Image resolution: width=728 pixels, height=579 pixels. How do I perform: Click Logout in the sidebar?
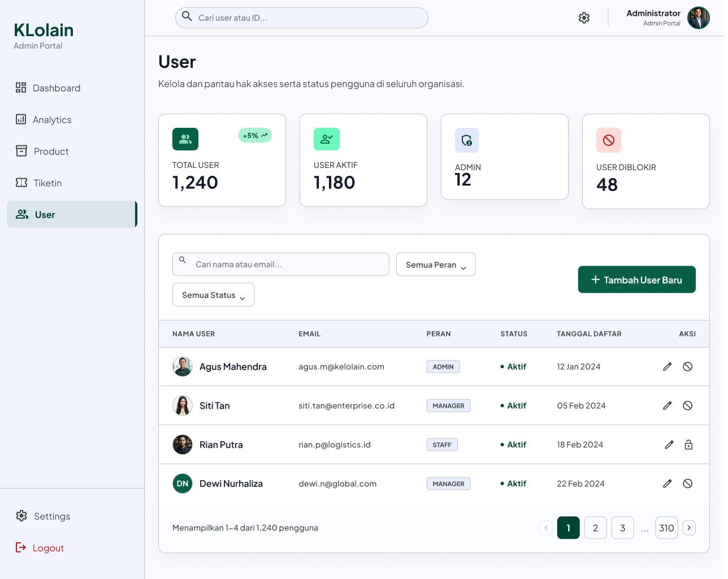pos(72,547)
